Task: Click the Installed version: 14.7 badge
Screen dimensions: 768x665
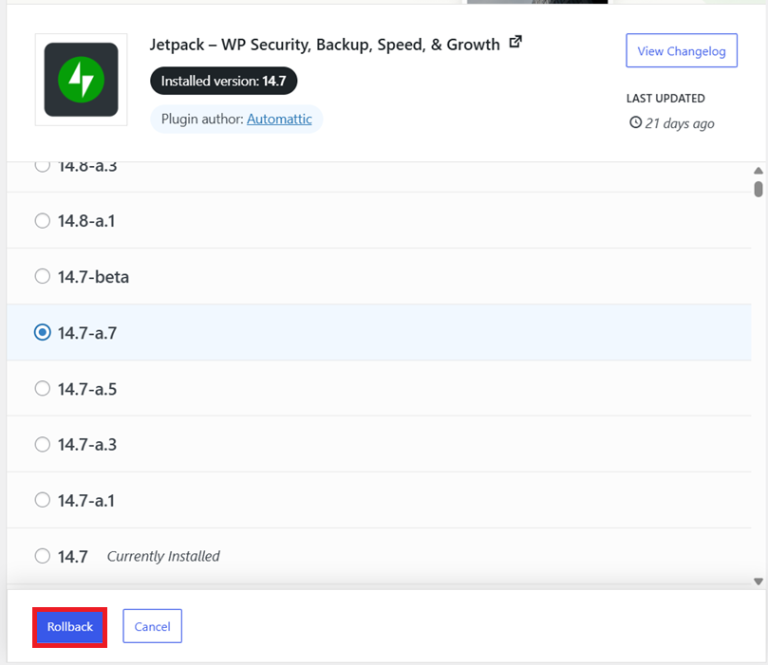Action: (x=223, y=81)
